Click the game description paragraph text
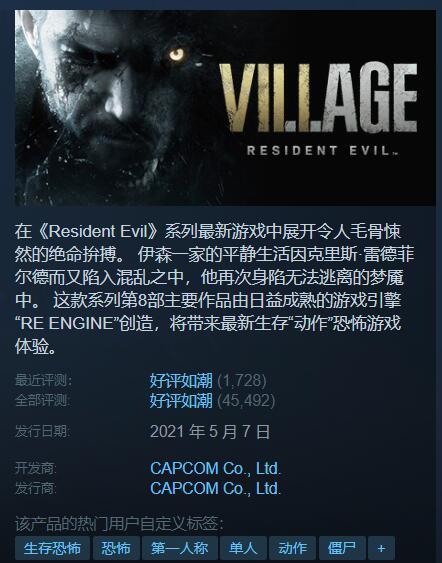The width and height of the screenshot is (442, 563). pyautogui.click(x=214, y=289)
